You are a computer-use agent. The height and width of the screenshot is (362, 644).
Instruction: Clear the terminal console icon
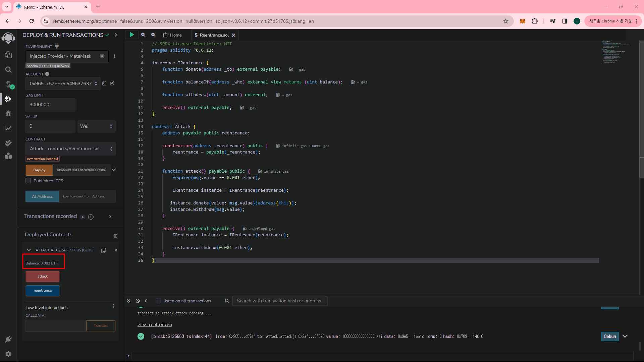click(138, 301)
